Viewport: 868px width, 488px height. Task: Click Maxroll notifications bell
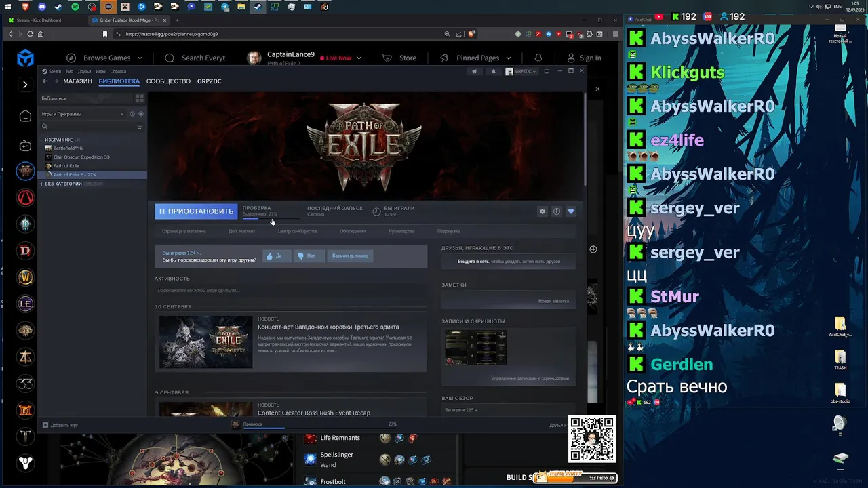(x=538, y=58)
